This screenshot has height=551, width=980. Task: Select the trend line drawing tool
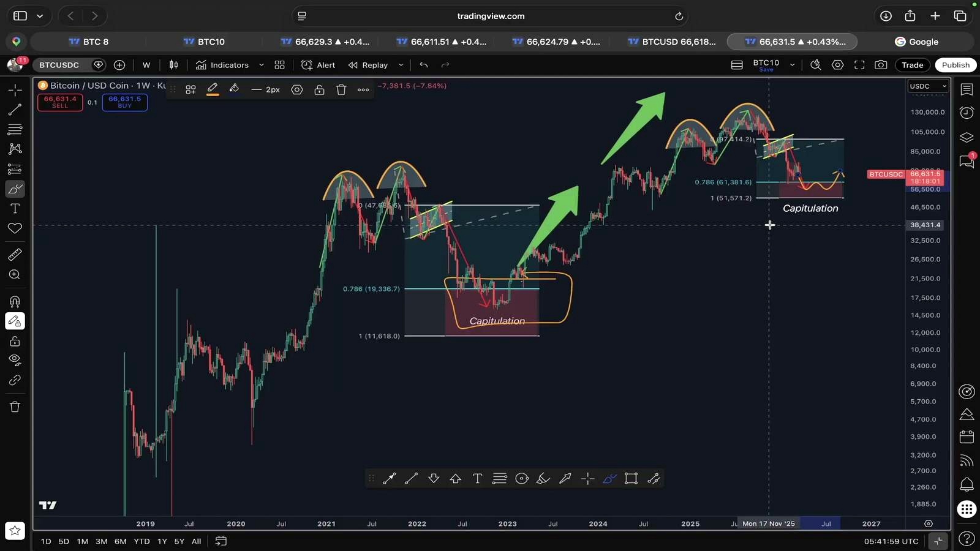(15, 110)
